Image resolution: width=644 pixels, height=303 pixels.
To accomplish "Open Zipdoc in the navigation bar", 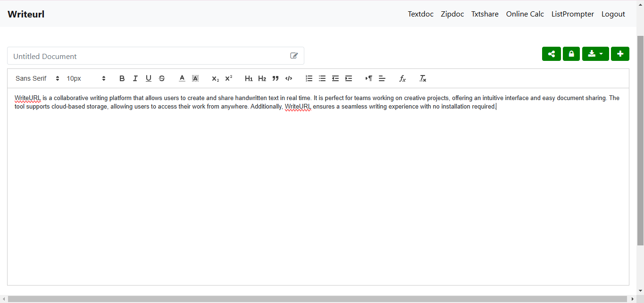I will coord(452,14).
